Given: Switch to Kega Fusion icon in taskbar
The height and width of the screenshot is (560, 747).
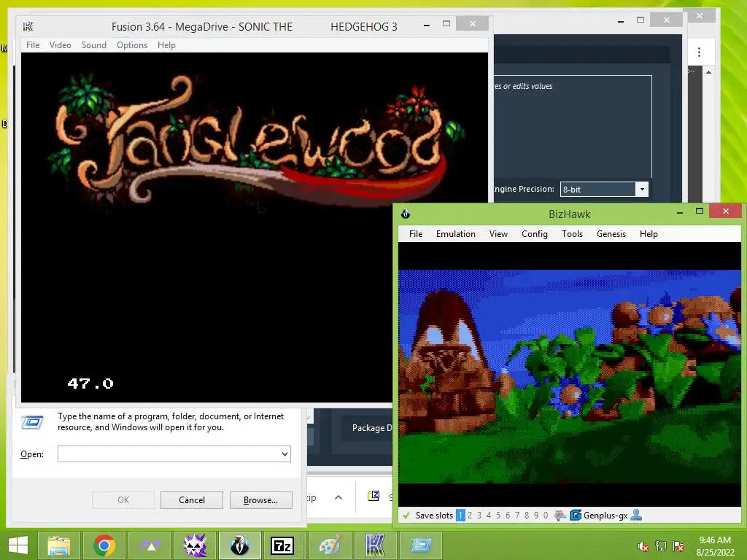Looking at the screenshot, I should (375, 545).
